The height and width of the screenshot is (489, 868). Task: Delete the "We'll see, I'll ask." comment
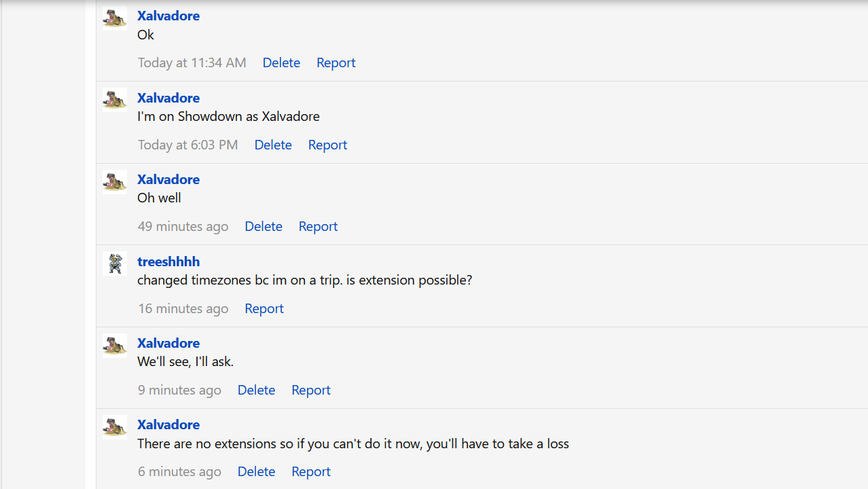[256, 390]
